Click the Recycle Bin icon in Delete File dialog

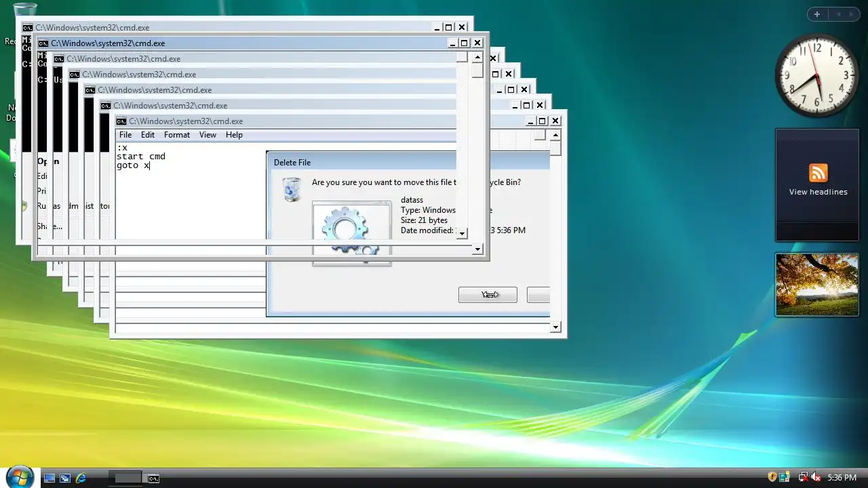292,189
